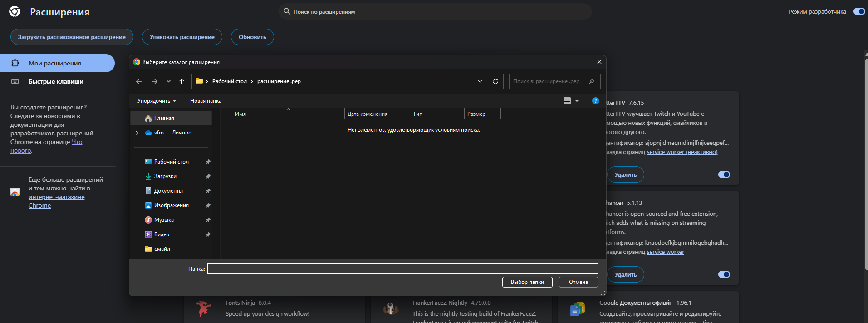Open интернет-магазине Chrome link

(x=56, y=201)
